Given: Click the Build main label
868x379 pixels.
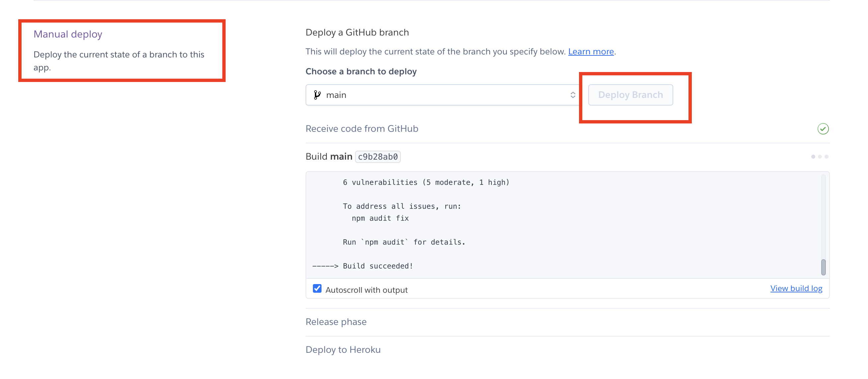Looking at the screenshot, I should (x=329, y=157).
